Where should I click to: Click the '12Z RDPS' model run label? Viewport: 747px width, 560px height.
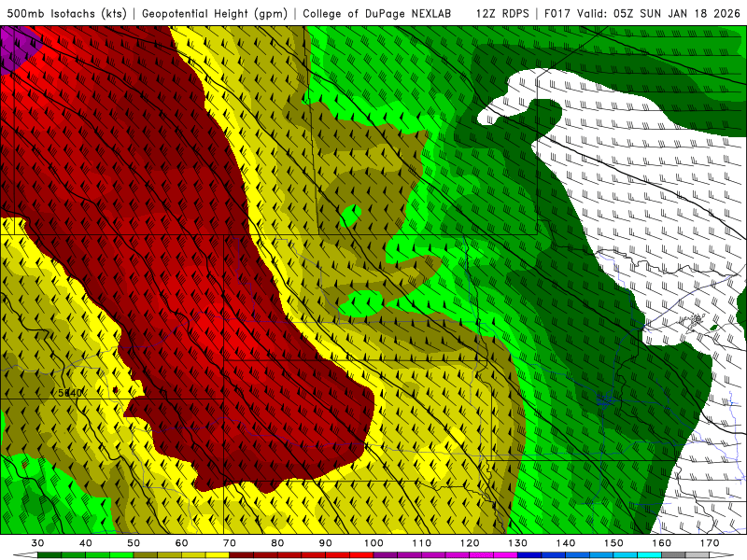(502, 13)
